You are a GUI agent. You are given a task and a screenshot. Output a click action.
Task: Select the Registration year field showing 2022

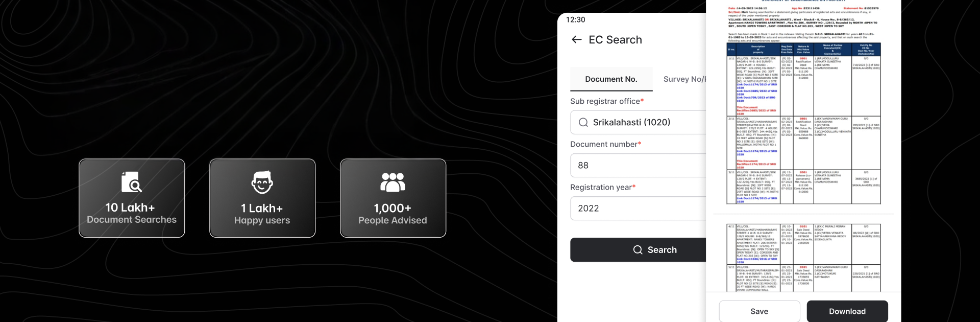coord(638,208)
